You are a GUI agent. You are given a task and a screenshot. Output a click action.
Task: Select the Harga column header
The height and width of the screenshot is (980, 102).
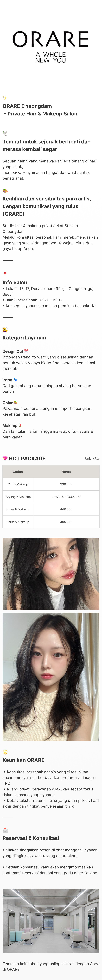[66, 471]
